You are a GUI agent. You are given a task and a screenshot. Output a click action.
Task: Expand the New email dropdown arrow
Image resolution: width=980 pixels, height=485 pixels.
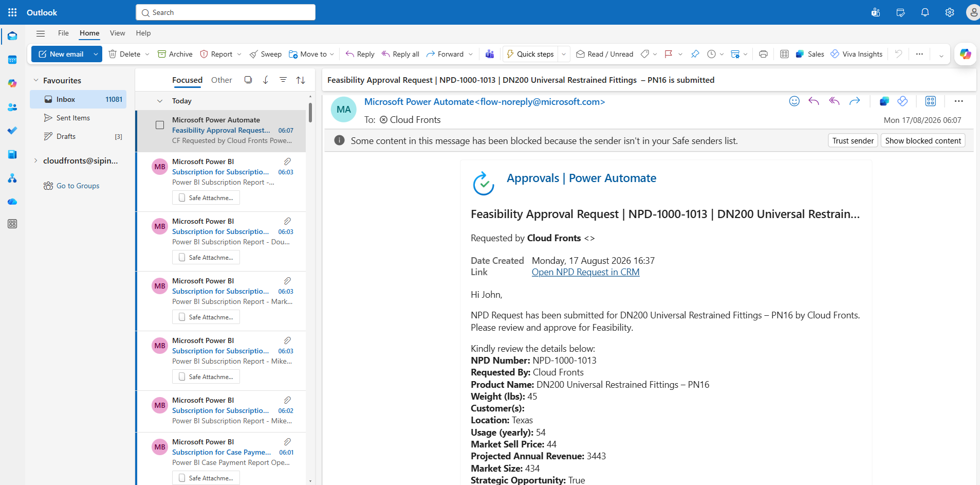[x=96, y=54]
